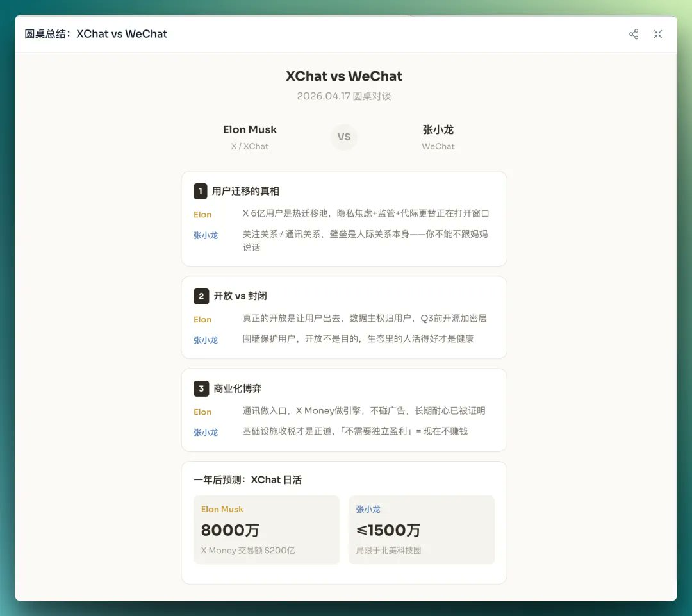Screen dimensions: 692x616
Task: Click the X / XChat subtitle
Action: point(250,146)
